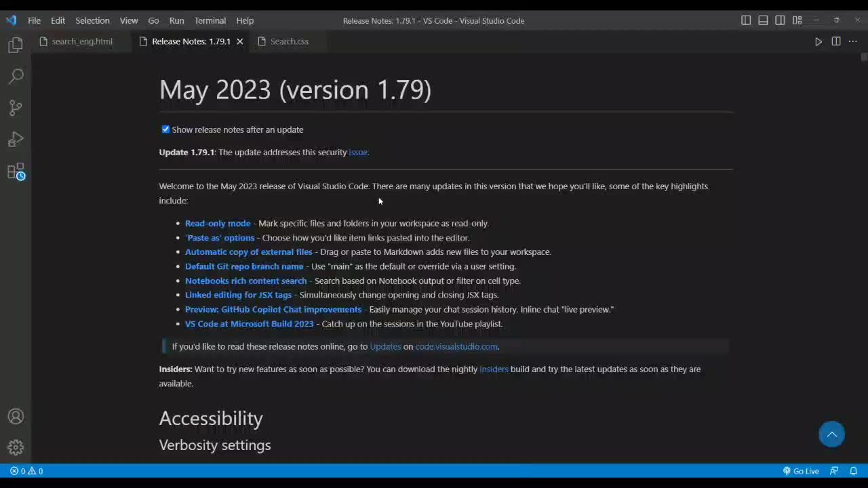Image resolution: width=868 pixels, height=488 pixels.
Task: Click the feedback icon in status bar
Action: click(x=834, y=471)
